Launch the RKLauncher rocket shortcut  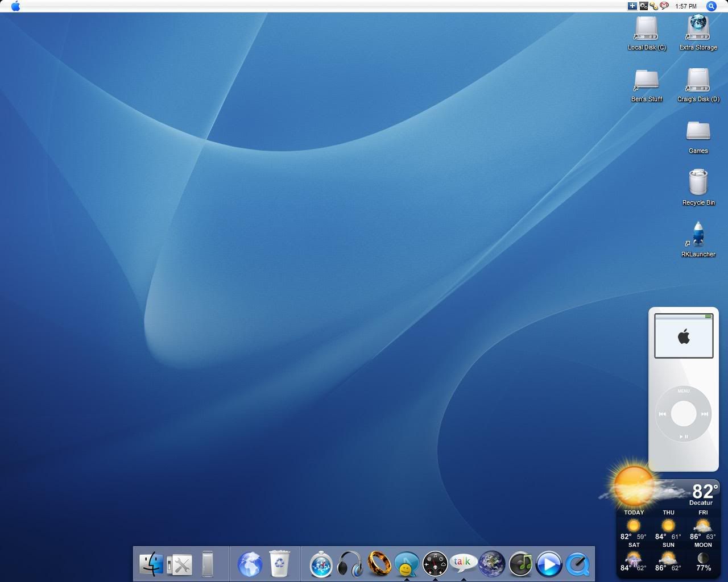pos(698,240)
